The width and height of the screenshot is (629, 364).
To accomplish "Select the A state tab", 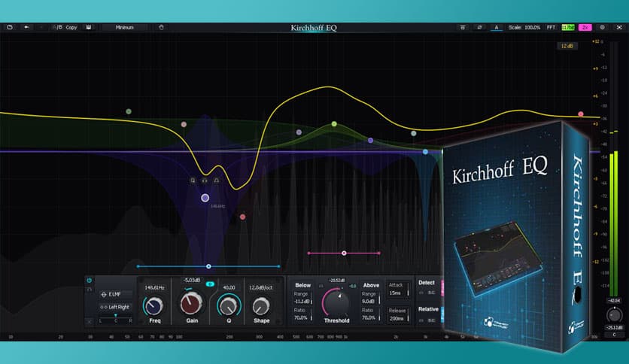I will (497, 27).
